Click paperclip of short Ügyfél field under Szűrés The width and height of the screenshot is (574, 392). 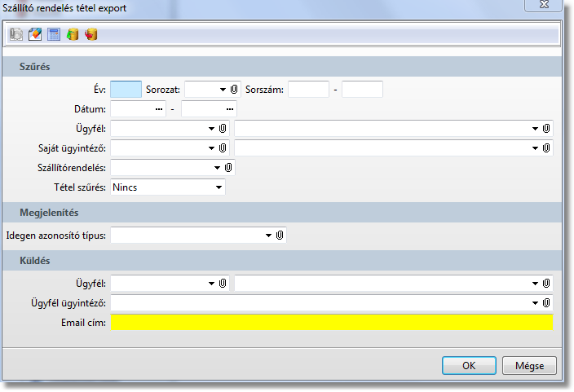pyautogui.click(x=223, y=129)
